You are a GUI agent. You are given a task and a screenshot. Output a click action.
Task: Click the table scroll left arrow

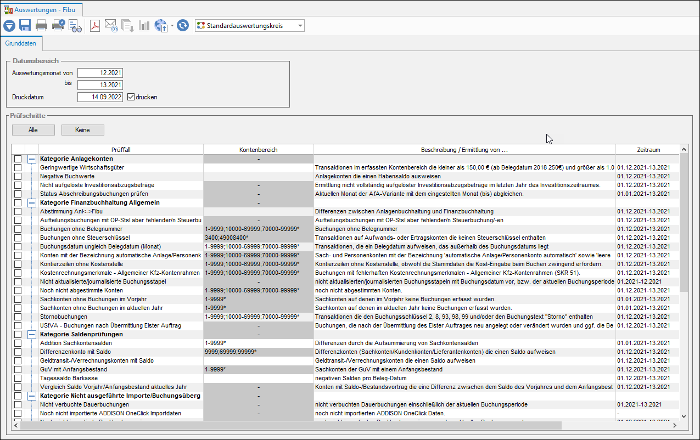[x=16, y=425]
